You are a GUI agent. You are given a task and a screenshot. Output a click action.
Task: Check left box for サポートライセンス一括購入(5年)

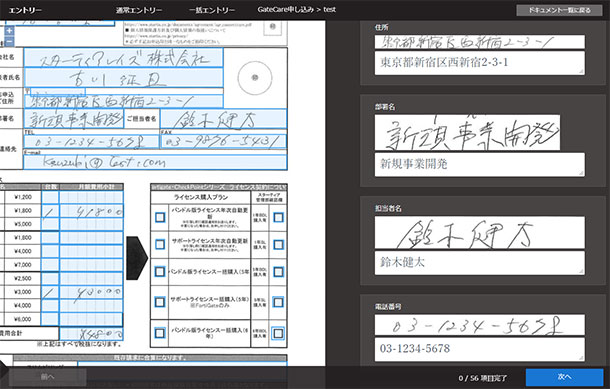(160, 302)
